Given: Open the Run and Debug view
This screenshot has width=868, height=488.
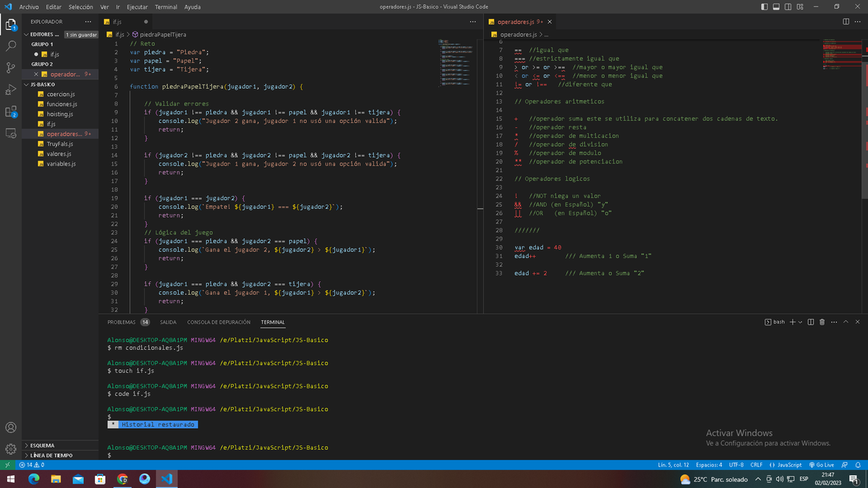Looking at the screenshot, I should click(11, 90).
